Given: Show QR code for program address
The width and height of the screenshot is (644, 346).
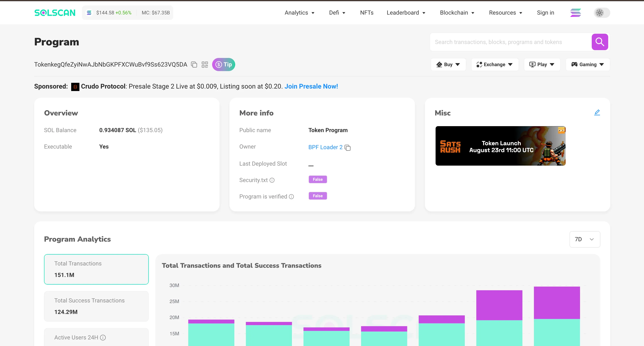Looking at the screenshot, I should click(x=205, y=65).
